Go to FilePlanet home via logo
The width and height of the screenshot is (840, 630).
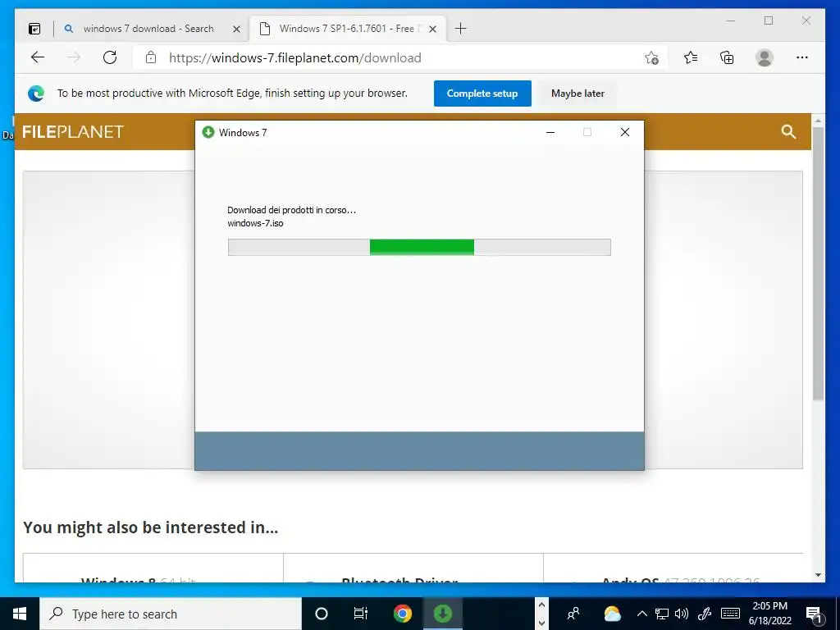(73, 132)
